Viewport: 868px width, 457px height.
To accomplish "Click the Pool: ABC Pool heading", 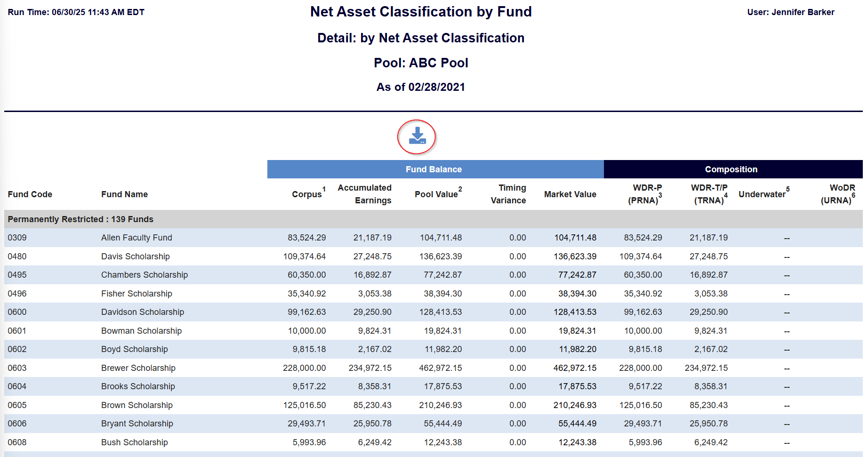I will (421, 63).
